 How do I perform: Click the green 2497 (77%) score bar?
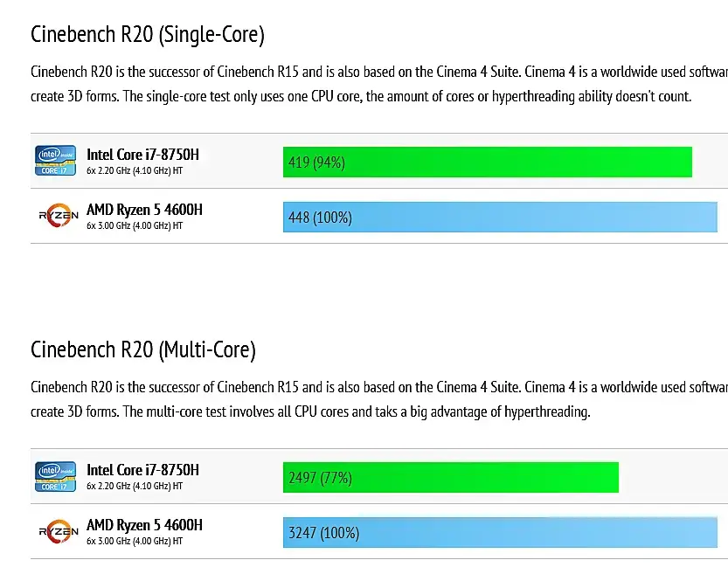(450, 477)
